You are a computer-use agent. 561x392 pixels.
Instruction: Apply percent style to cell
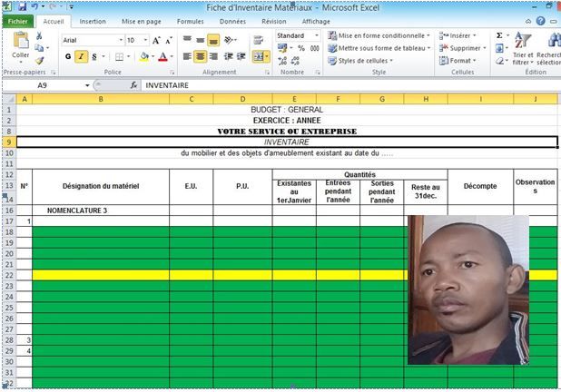point(301,48)
